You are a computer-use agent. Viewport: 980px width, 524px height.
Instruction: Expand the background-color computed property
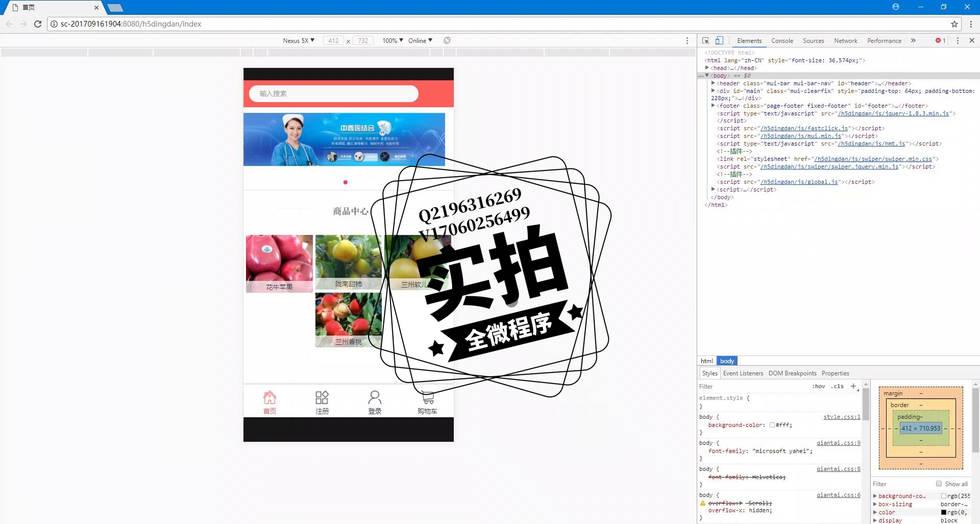(875, 496)
